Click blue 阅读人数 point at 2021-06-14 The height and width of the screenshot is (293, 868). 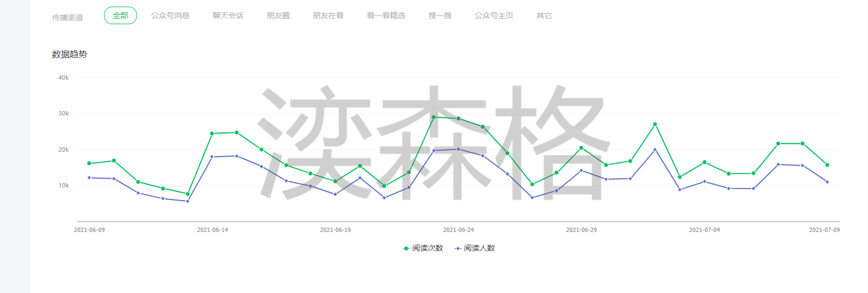coord(212,157)
